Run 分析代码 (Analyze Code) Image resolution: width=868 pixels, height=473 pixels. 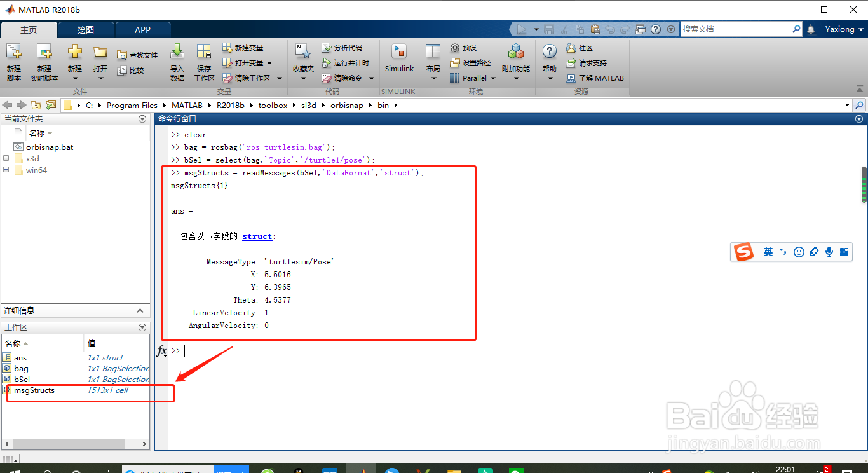click(342, 48)
